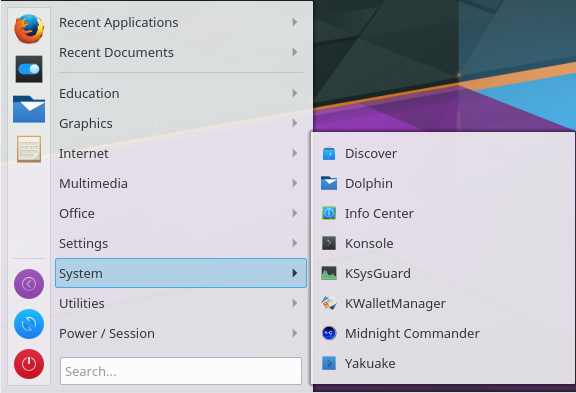Expand the Graphics category arrow
The width and height of the screenshot is (576, 393).
tap(295, 123)
